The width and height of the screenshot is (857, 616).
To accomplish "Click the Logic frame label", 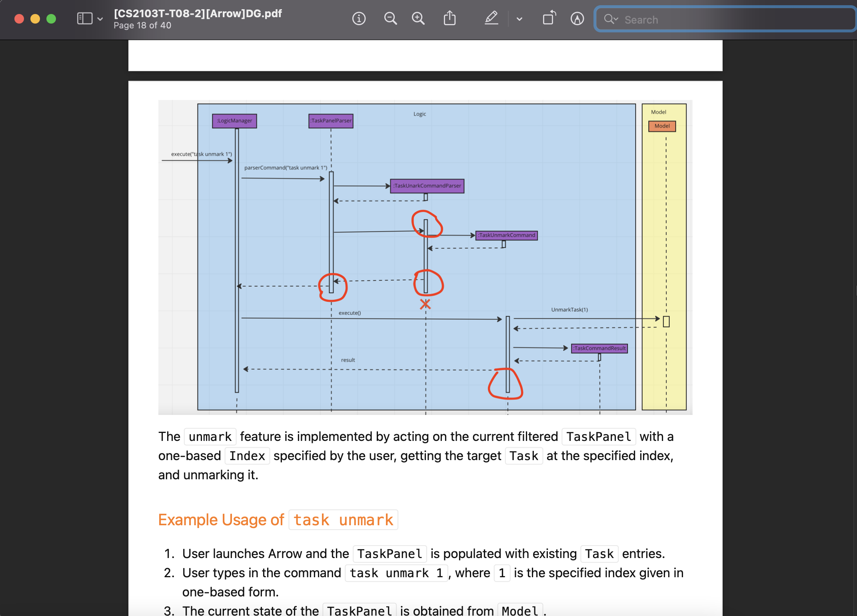I will coord(420,114).
